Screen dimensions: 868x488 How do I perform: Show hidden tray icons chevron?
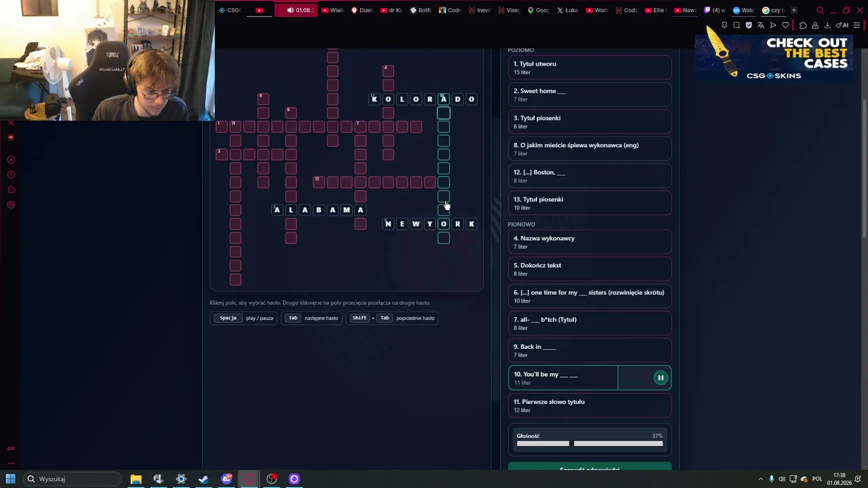point(760,479)
